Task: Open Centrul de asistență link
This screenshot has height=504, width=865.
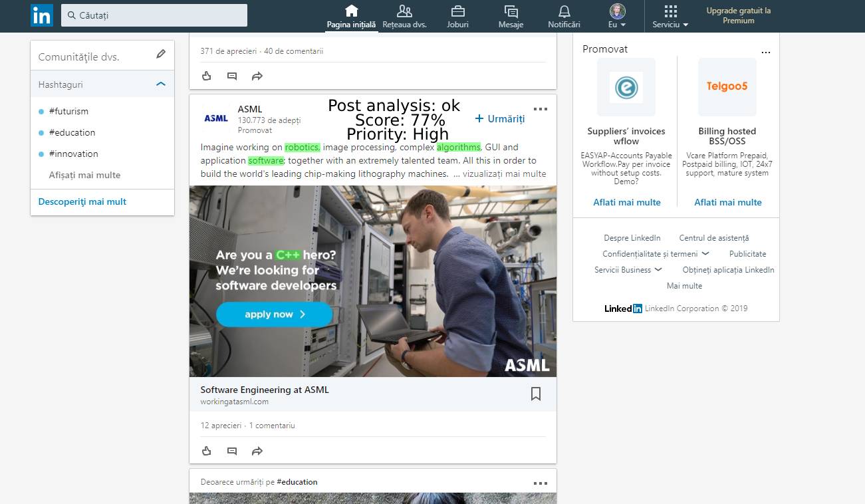Action: [714, 238]
